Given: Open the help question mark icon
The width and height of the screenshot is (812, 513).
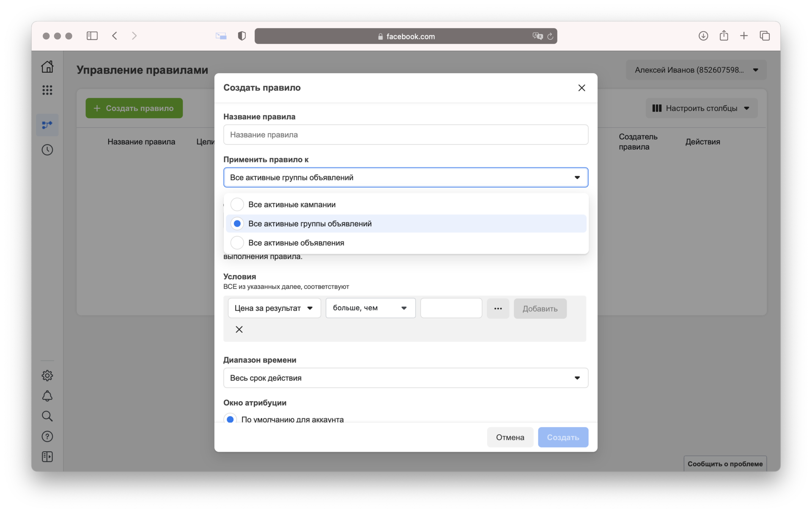Looking at the screenshot, I should tap(47, 436).
